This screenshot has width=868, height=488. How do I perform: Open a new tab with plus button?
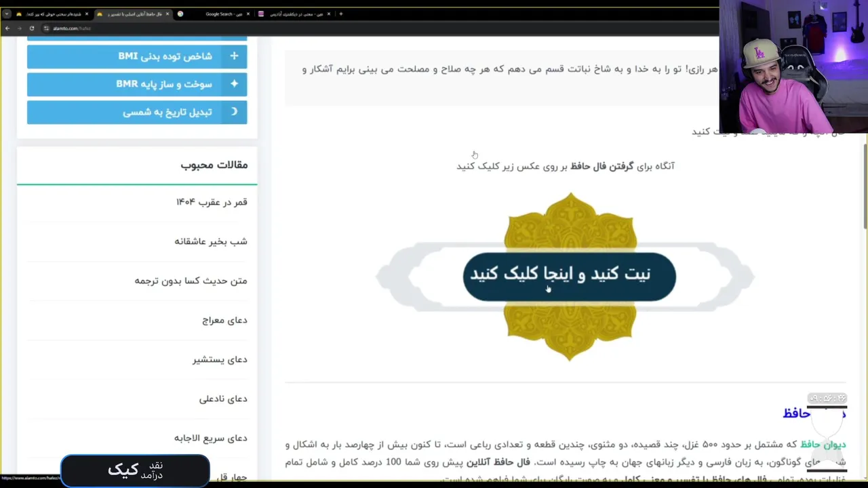[x=340, y=14]
